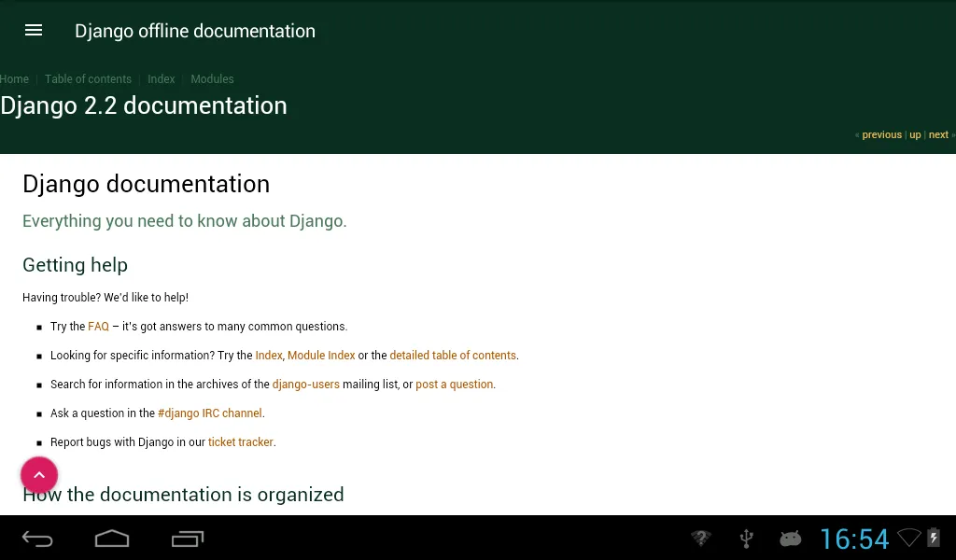956x560 pixels.
Task: Tap 'How the documentation is organized' heading
Action: 183,494
